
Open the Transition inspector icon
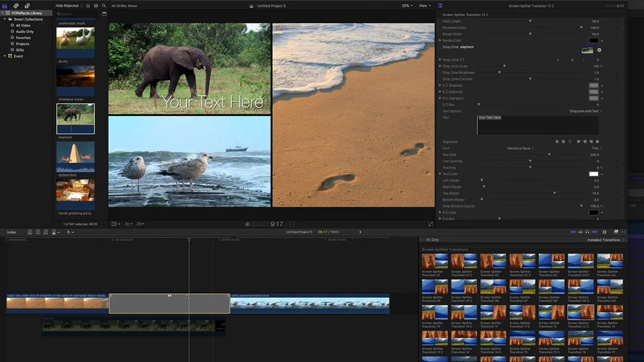tap(441, 5)
